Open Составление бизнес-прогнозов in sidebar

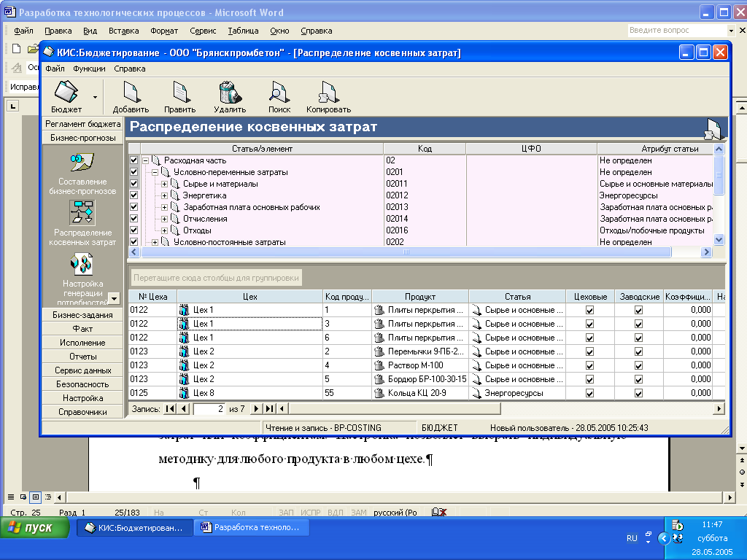82,162
